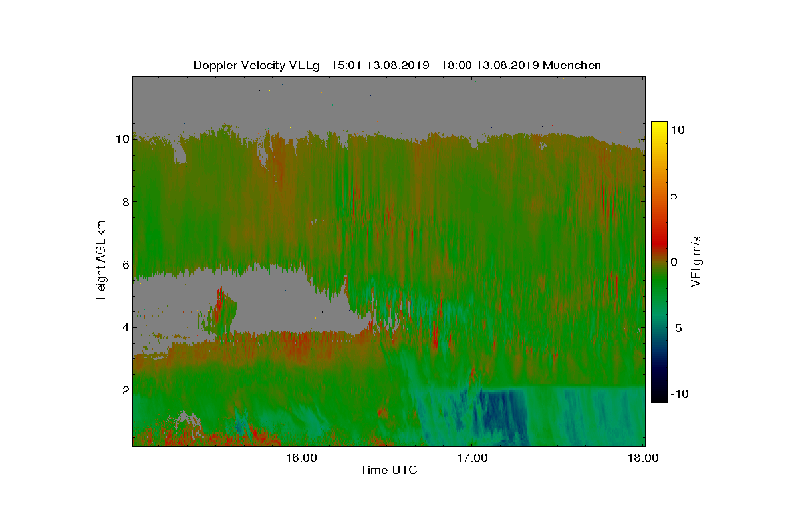Click the '6' height tick label
The width and height of the screenshot is (798, 532).
[x=124, y=265]
